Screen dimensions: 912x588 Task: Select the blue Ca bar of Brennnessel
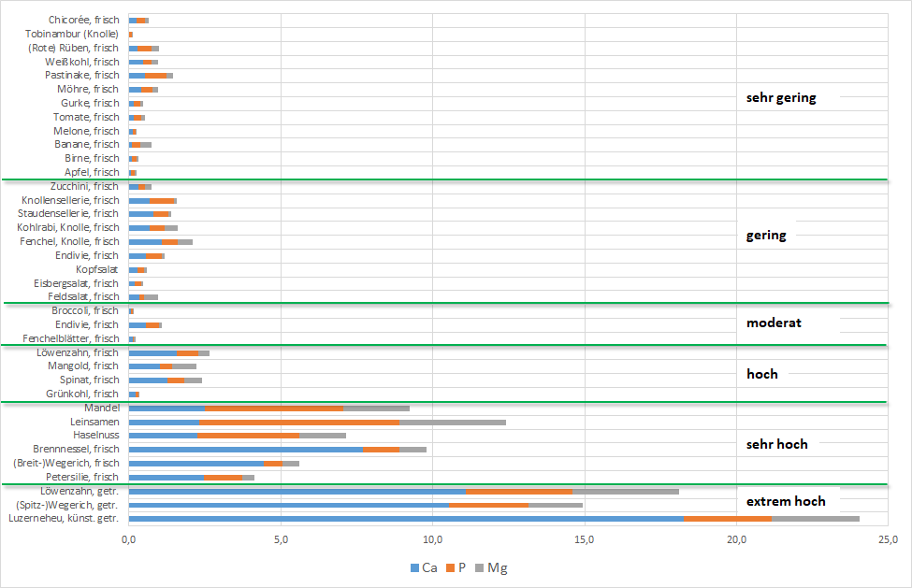tap(246, 450)
